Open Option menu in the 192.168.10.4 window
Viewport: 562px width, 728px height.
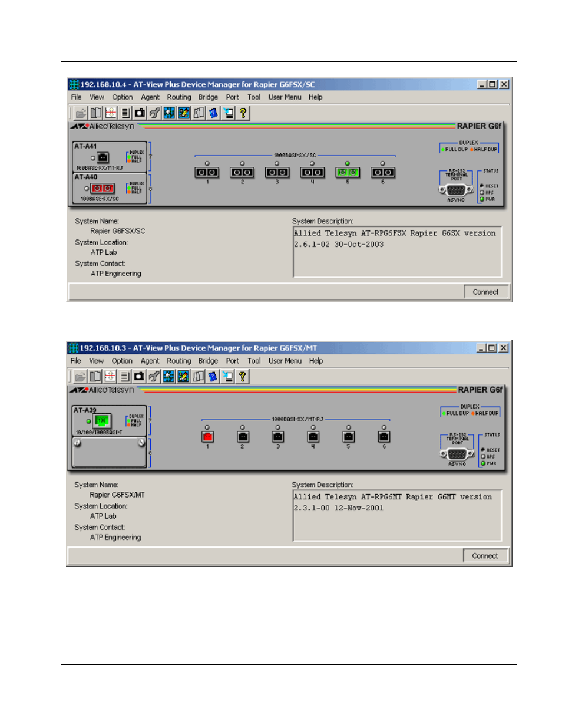[123, 97]
